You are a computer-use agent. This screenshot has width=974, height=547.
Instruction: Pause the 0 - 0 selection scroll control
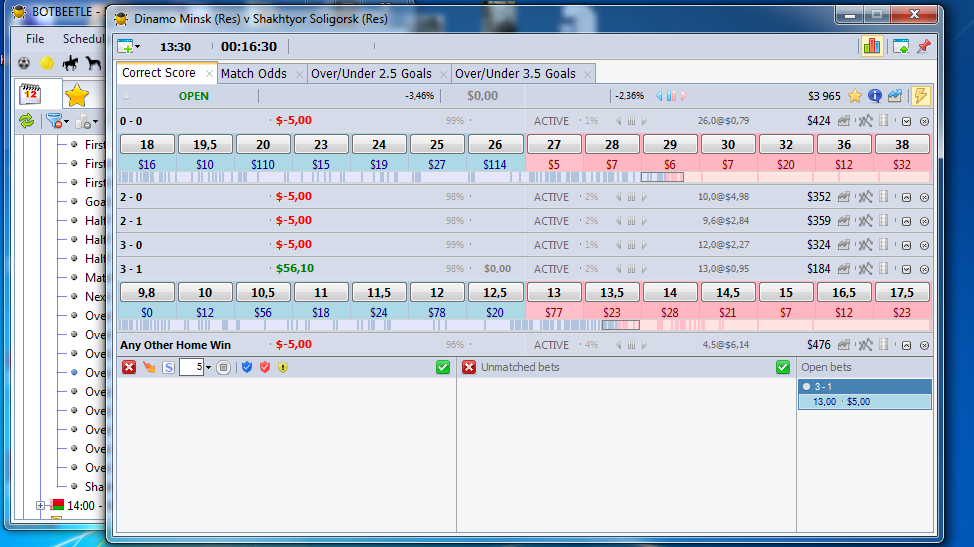[631, 121]
